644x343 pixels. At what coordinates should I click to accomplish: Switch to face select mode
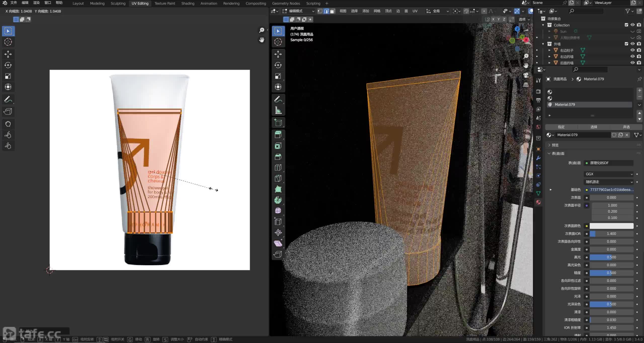332,11
